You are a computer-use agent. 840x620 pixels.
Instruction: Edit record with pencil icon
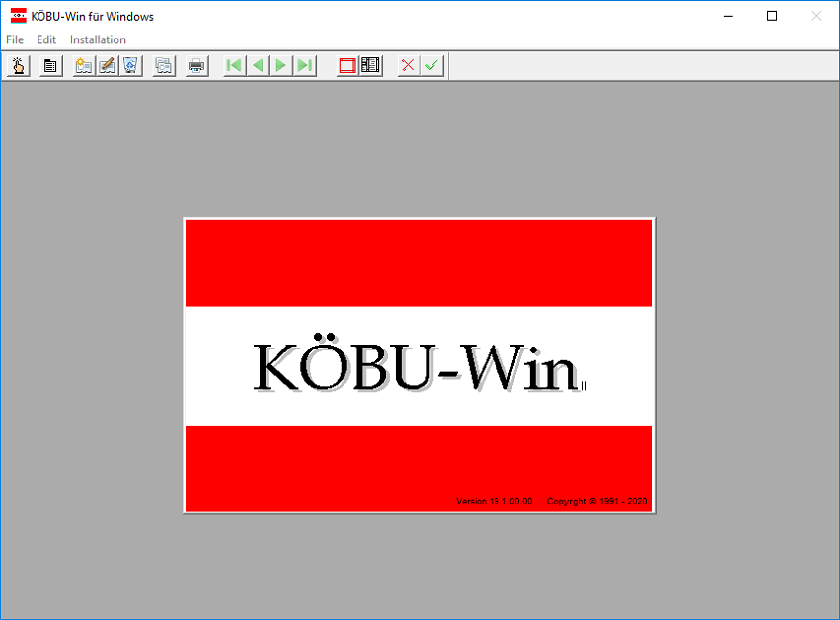tap(108, 66)
